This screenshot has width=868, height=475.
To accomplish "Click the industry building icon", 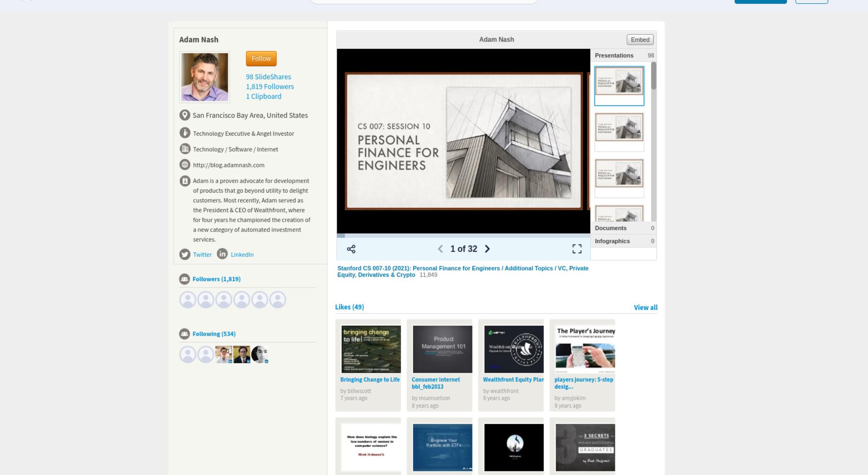I will pos(184,149).
